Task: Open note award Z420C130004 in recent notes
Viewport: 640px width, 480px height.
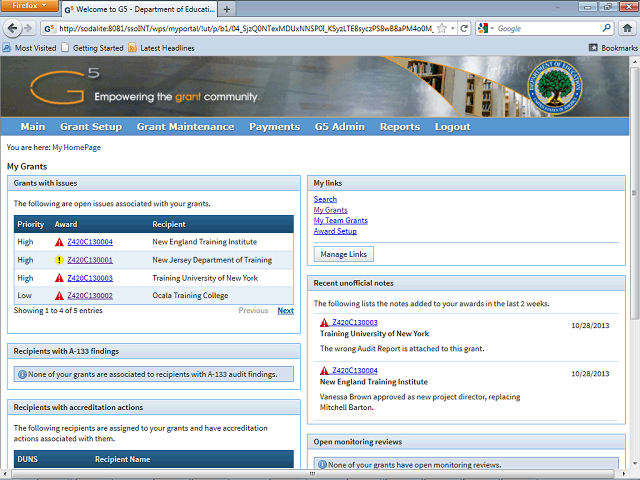Action: 354,370
